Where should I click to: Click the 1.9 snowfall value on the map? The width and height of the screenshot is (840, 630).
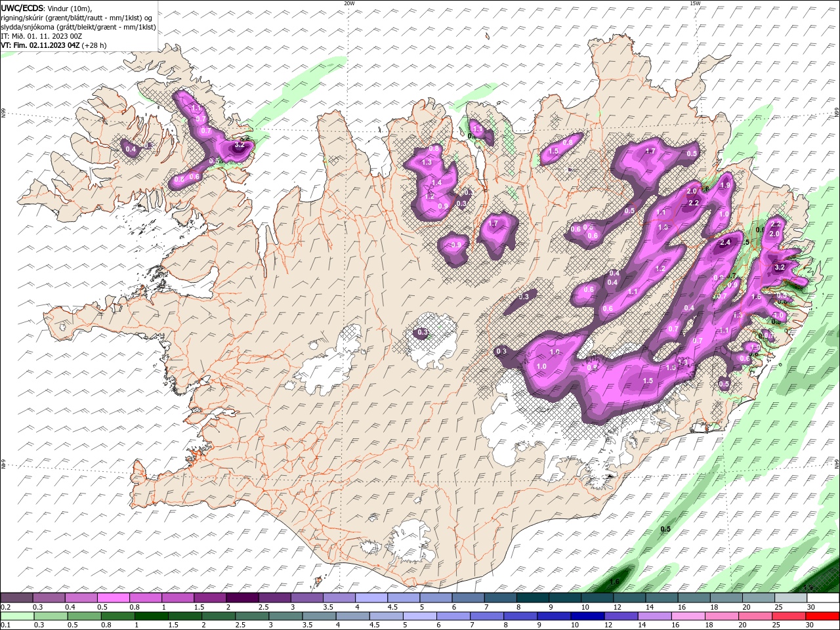tap(725, 185)
